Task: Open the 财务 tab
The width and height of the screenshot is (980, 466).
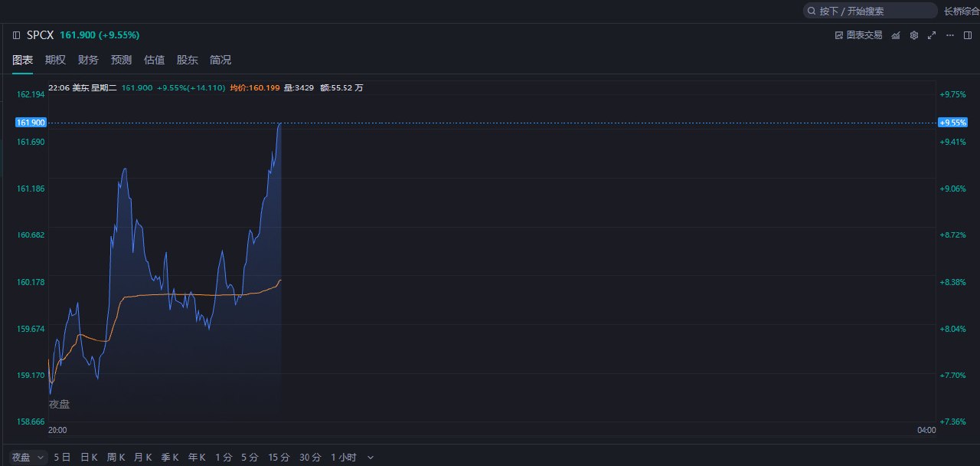Action: [88, 60]
